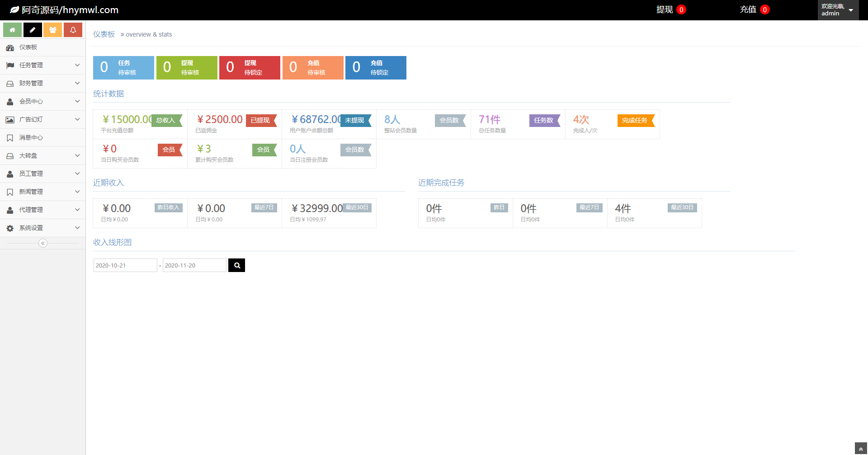Open 提现 withdrawals from the top bar
868x455 pixels.
(665, 9)
